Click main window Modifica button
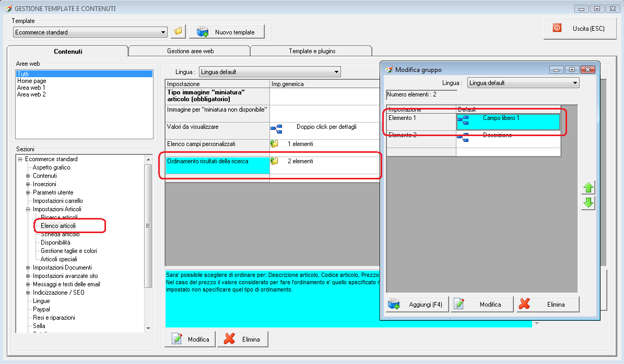Screen dimensions: 624x364 [190, 339]
